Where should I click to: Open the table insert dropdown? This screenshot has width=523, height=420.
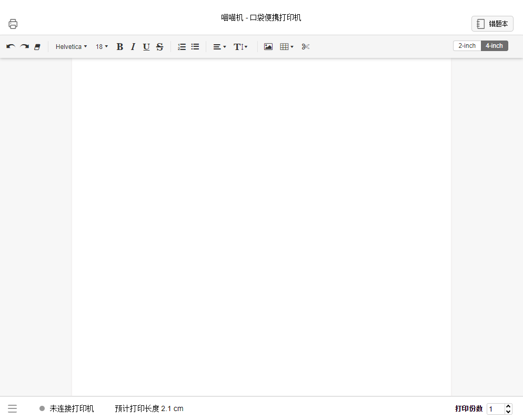287,47
